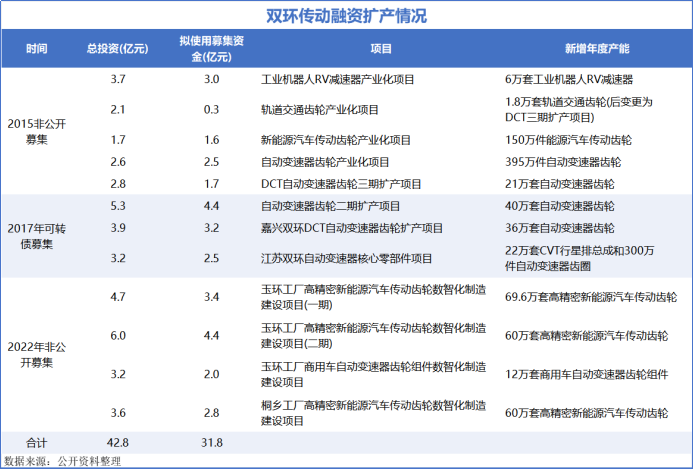Select total investment 2.1 in the 轨道交通齿轮 row
This screenshot has width=694, height=470.
pos(118,110)
